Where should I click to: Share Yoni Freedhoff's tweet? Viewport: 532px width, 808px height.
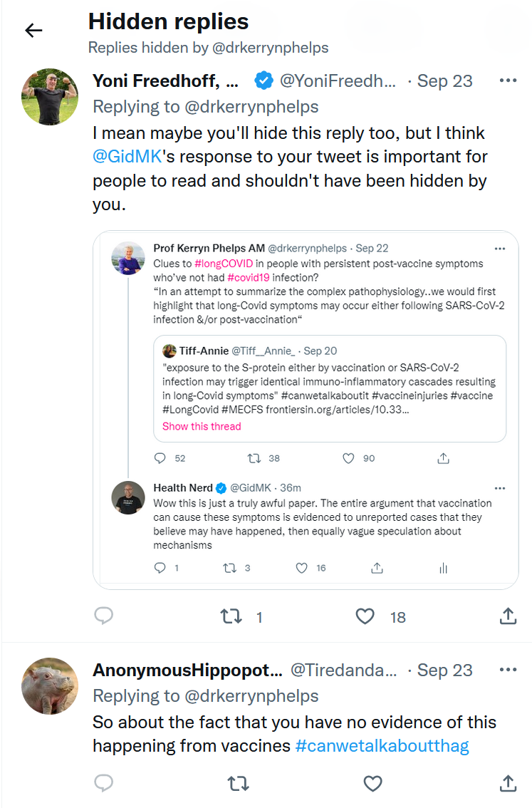[508, 616]
